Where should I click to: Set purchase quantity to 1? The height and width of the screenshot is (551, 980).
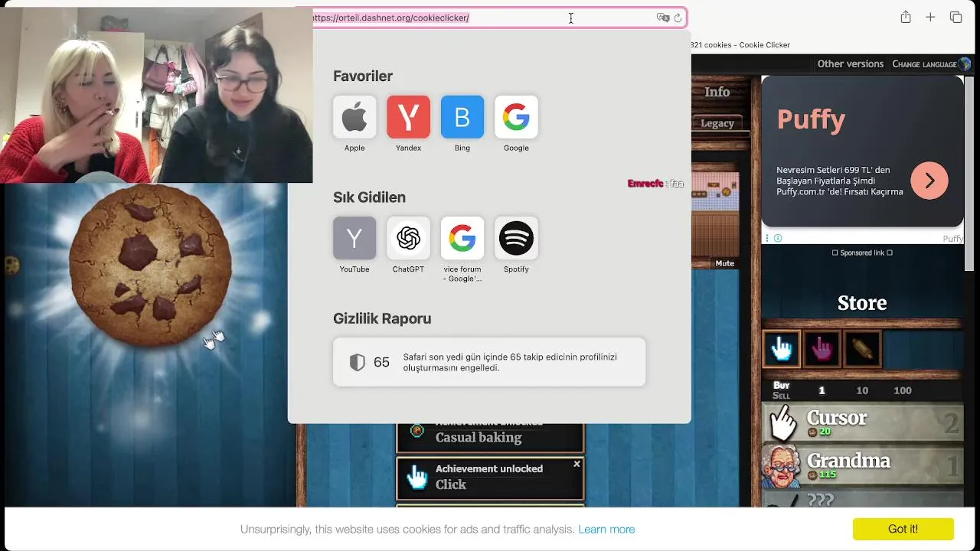pos(822,390)
